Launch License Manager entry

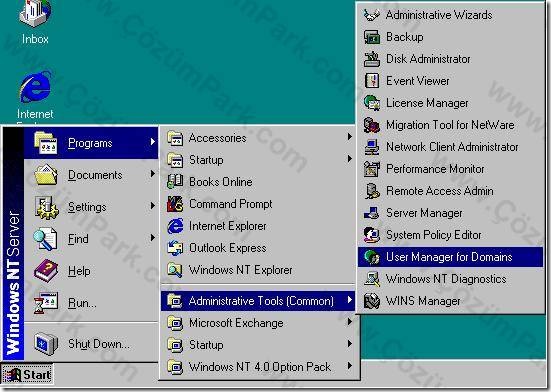450,103
